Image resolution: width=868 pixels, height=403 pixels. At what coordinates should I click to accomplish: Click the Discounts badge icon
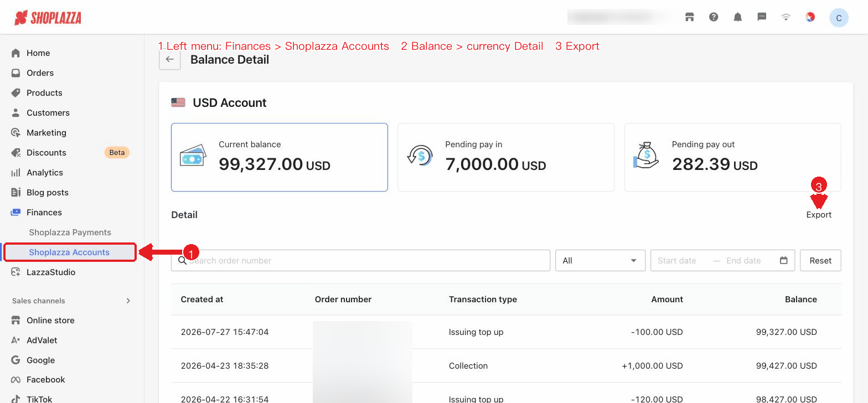[15, 153]
